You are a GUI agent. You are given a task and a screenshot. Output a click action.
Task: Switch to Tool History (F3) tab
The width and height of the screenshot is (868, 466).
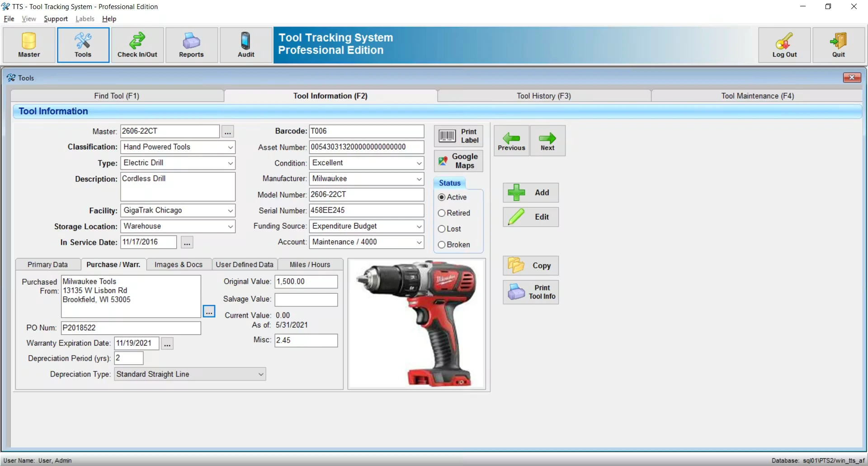point(544,96)
